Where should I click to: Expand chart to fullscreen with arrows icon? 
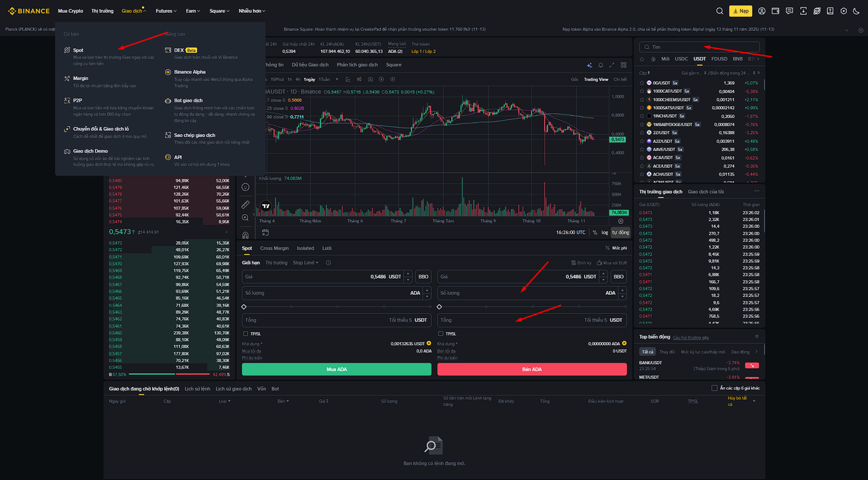coord(611,65)
